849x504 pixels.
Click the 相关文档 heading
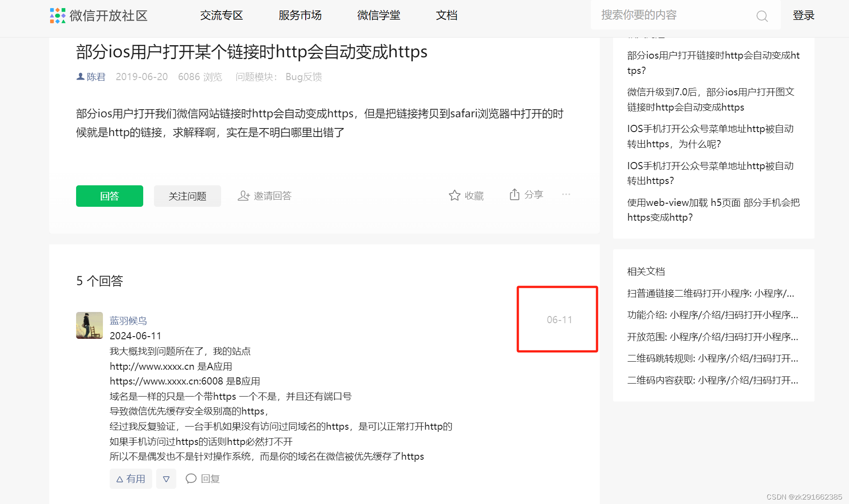coord(646,272)
